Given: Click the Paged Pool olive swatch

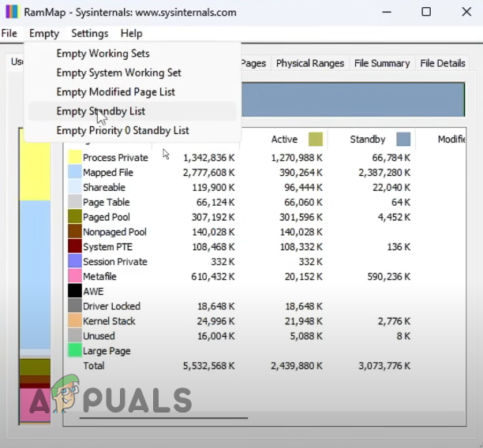Looking at the screenshot, I should click(75, 216).
